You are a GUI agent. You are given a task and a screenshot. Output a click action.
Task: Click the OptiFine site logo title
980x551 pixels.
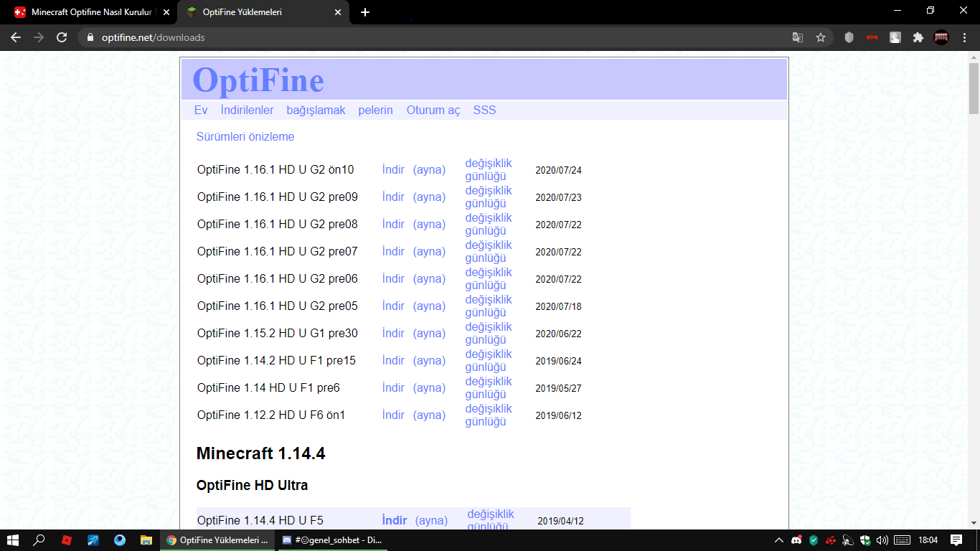(258, 80)
